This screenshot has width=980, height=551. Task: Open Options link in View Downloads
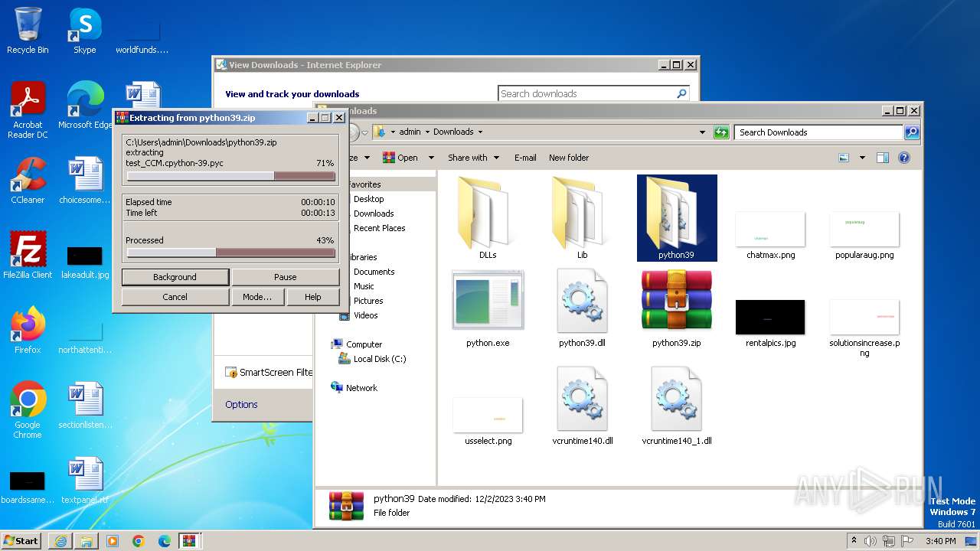pyautogui.click(x=241, y=404)
